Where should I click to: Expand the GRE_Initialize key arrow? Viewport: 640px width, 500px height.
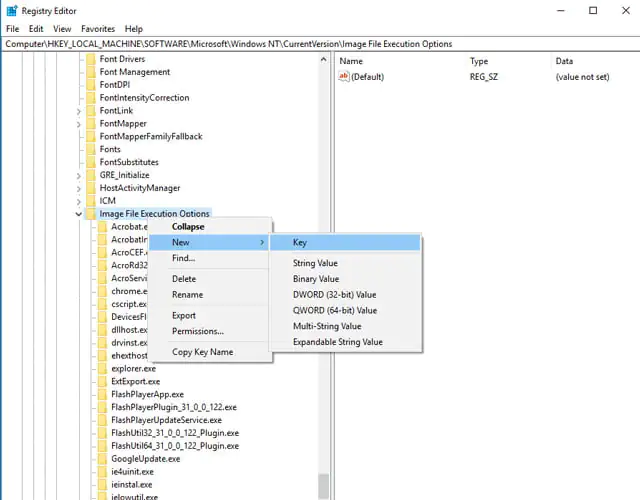[x=78, y=175]
